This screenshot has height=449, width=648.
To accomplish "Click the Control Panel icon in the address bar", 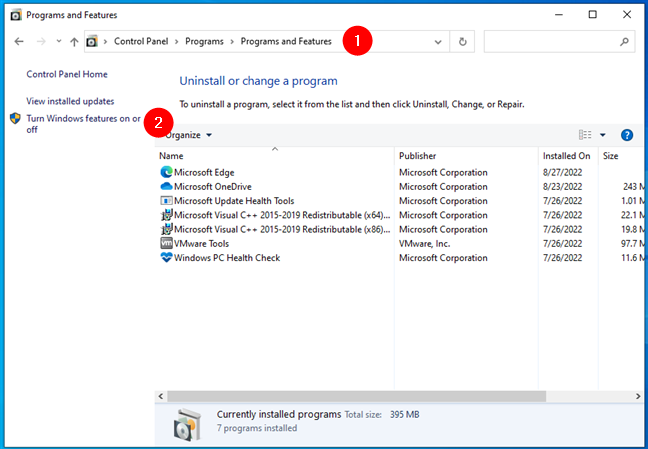I will click(92, 41).
